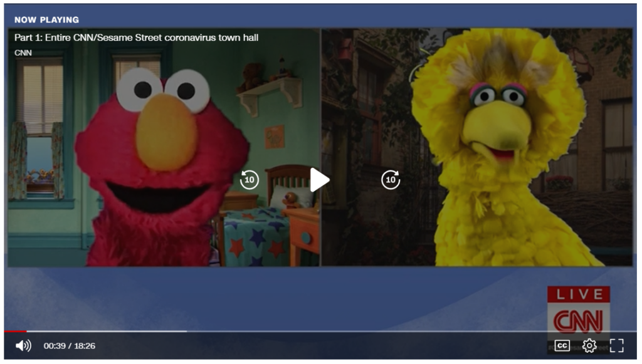The image size is (642, 364).
Task: Click the town hall video title
Action: 136,38
